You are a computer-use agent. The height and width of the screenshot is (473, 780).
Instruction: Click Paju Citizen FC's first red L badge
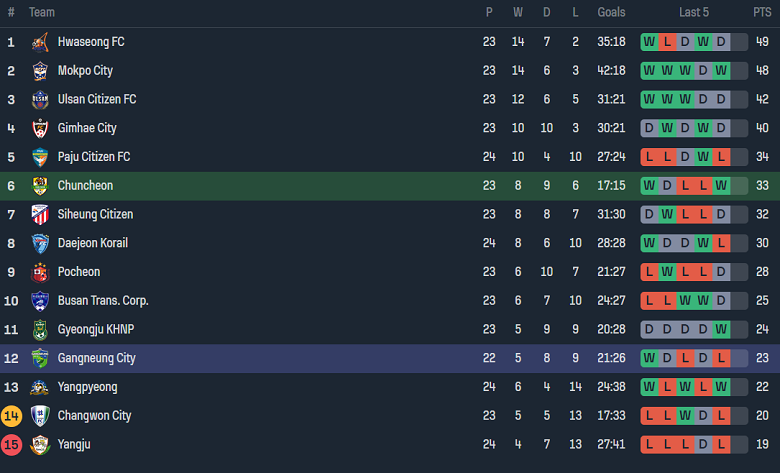(649, 157)
